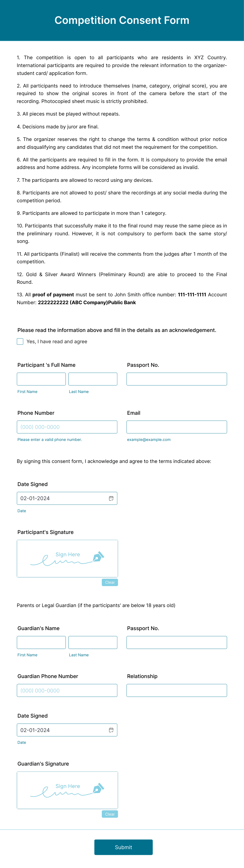The image size is (244, 868).
Task: Click the Guardian Phone Number input
Action: [67, 690]
